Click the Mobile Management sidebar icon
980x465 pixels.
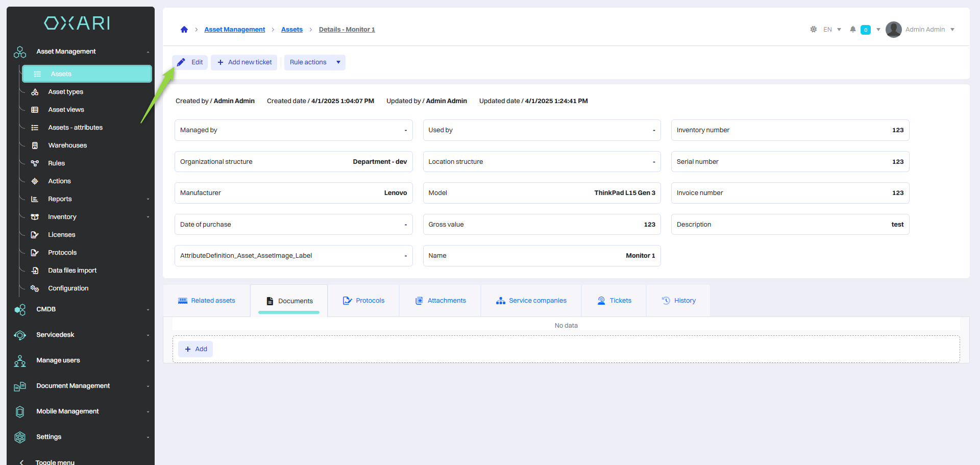click(x=20, y=412)
